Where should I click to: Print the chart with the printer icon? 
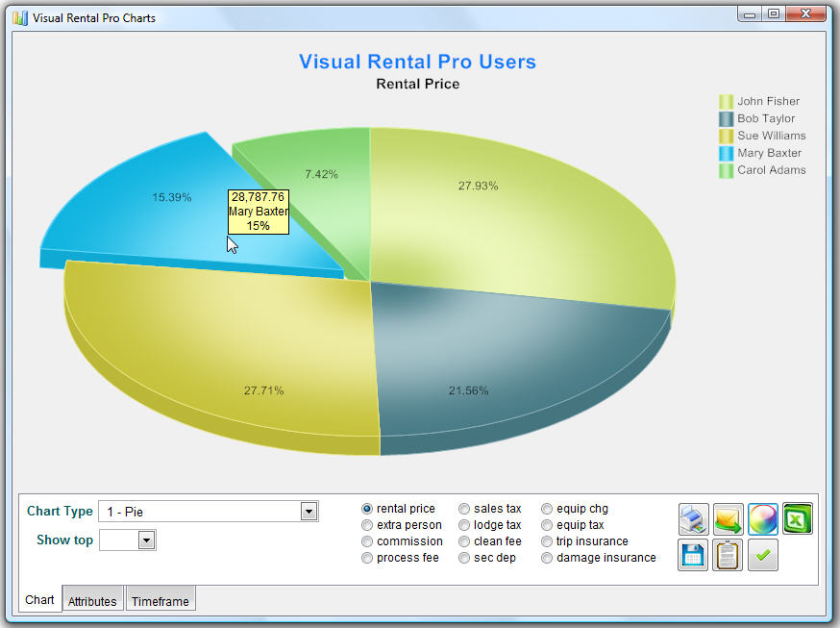(693, 518)
